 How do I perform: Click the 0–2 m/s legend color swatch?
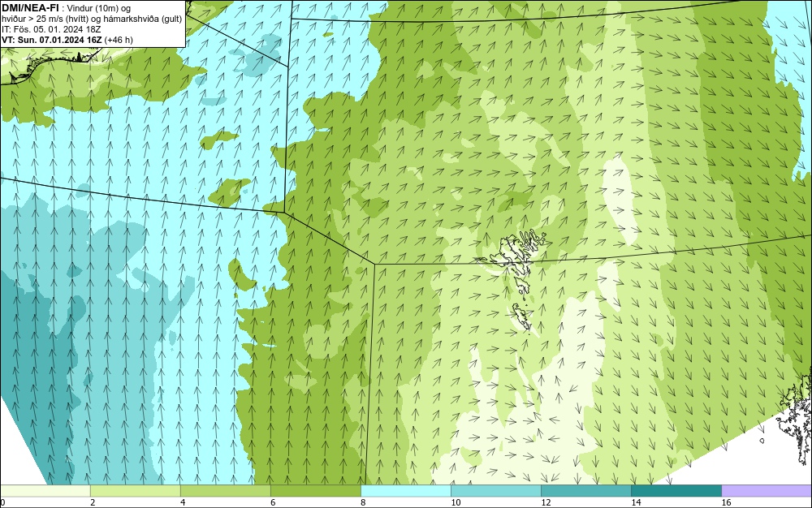(x=45, y=491)
